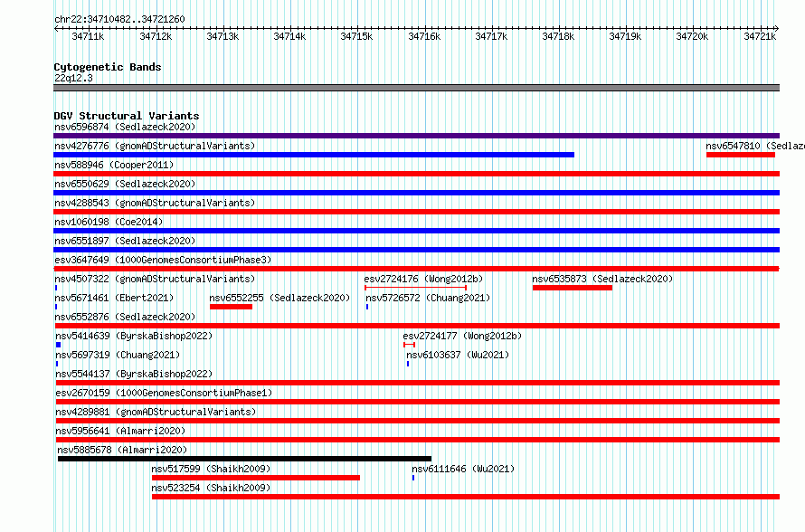Click esv3647649 (1000GenomesConsortiumPhase3) label
Image resolution: width=805 pixels, height=532 pixels.
tap(163, 260)
